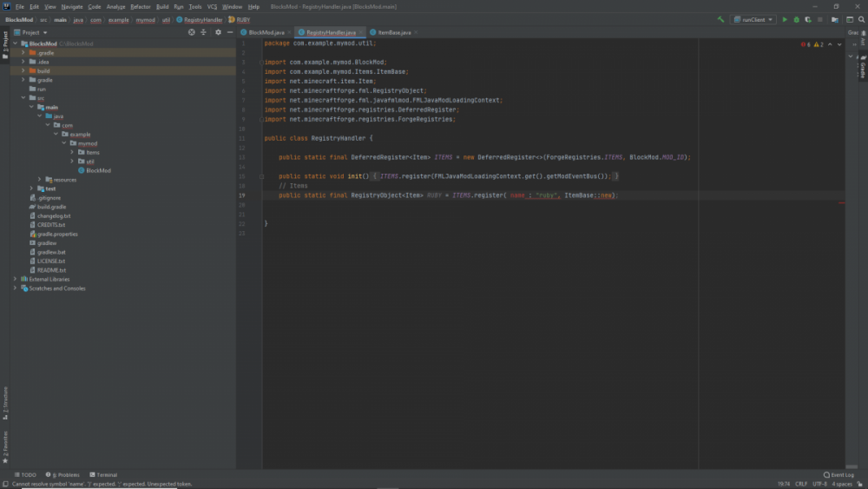Click the Run with Coverage icon
This screenshot has height=489, width=868.
click(x=807, y=19)
